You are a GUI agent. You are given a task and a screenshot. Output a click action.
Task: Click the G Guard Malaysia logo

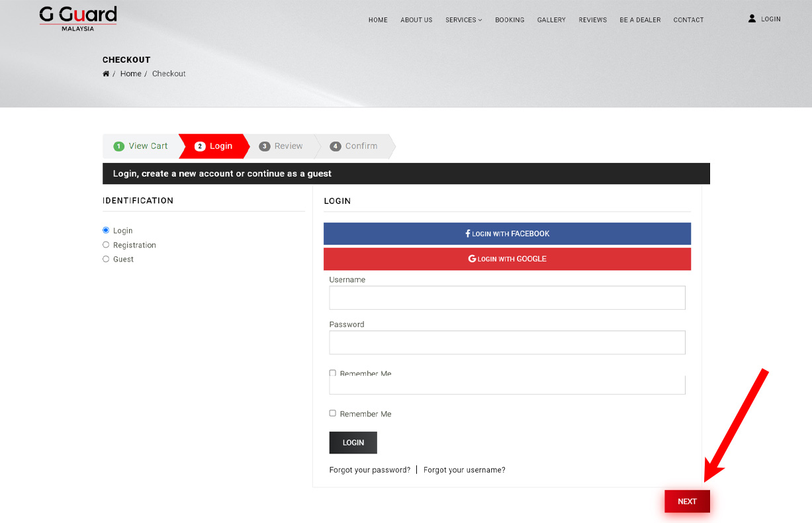pyautogui.click(x=78, y=18)
